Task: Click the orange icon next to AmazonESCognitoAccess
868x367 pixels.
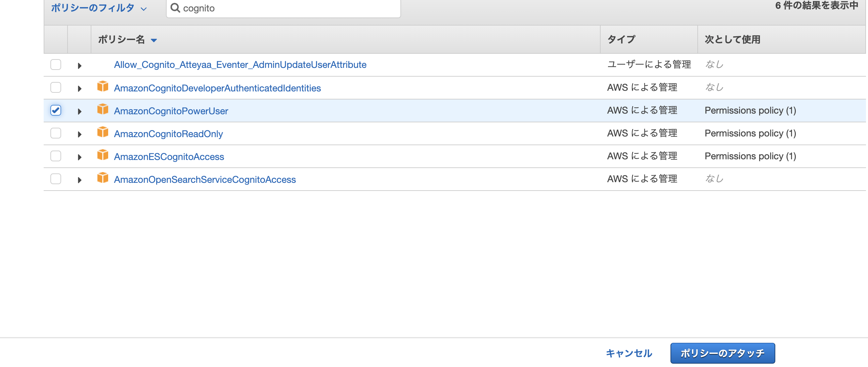Action: coord(102,155)
